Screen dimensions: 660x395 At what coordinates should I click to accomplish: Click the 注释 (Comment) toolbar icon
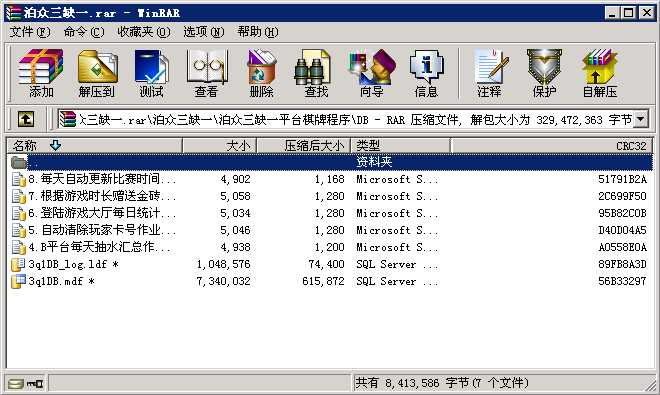[x=490, y=67]
